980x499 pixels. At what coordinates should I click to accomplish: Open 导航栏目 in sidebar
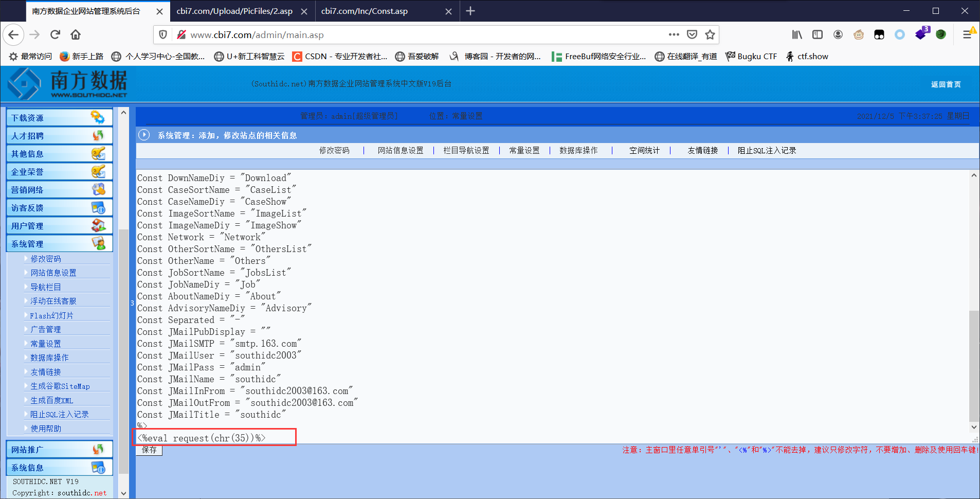46,287
